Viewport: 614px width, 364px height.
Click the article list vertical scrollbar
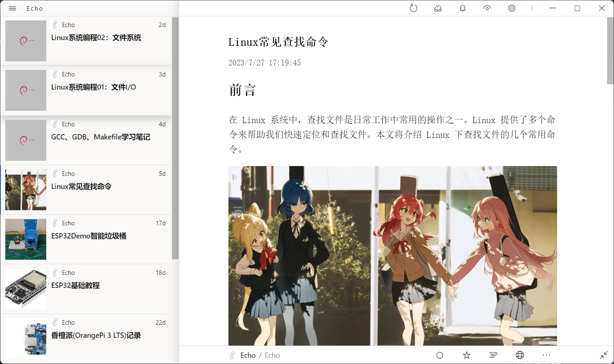[x=175, y=138]
